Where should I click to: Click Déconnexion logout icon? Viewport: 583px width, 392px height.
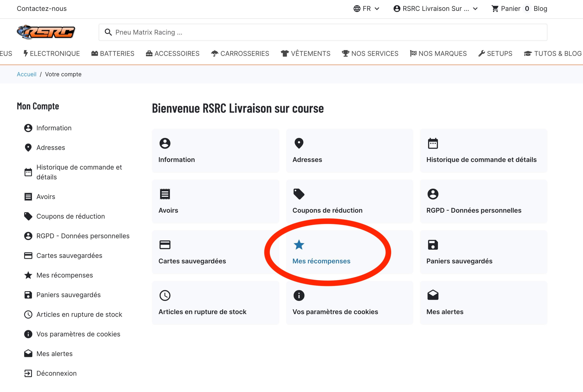pos(28,373)
